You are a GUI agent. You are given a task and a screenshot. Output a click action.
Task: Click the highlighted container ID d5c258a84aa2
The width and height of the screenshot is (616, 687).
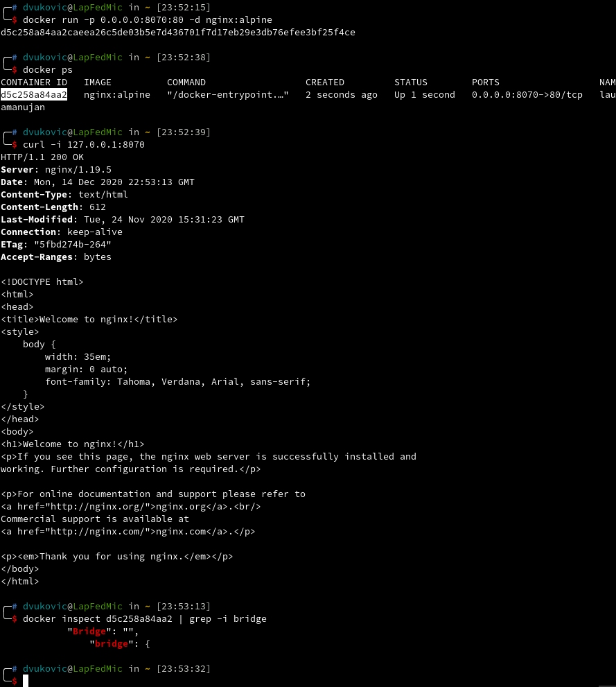(x=34, y=95)
